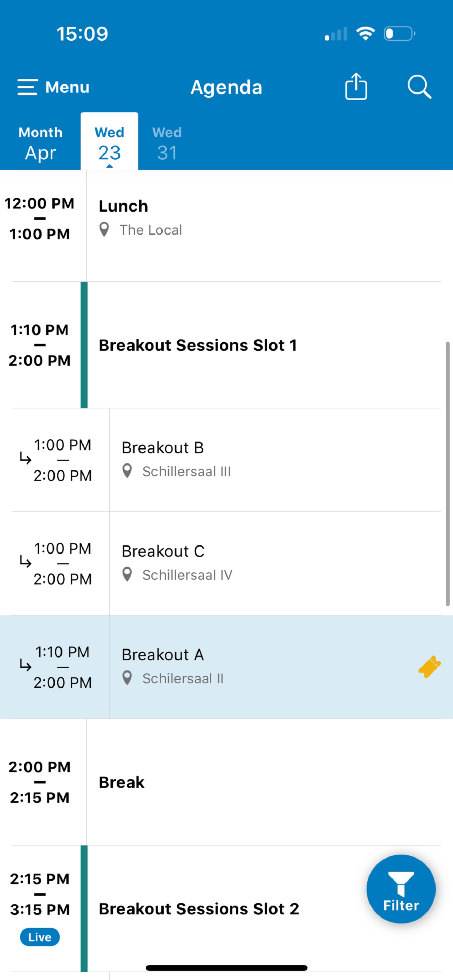Tap the location pin beside Schilersaal II
The height and width of the screenshot is (980, 453).
[127, 678]
